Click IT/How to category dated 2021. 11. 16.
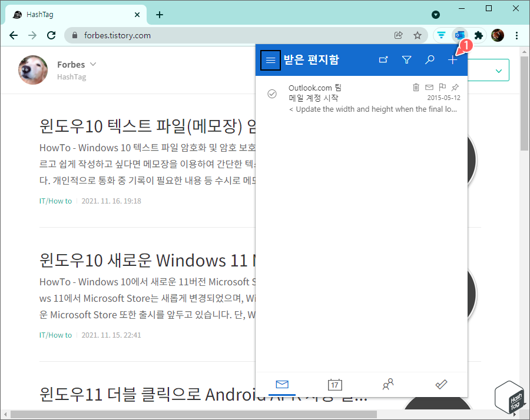This screenshot has height=420, width=530. tap(55, 201)
